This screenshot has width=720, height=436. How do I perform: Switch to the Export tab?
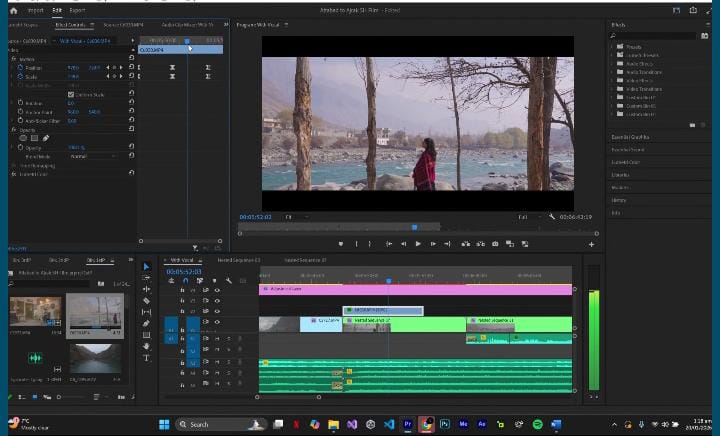click(x=77, y=10)
